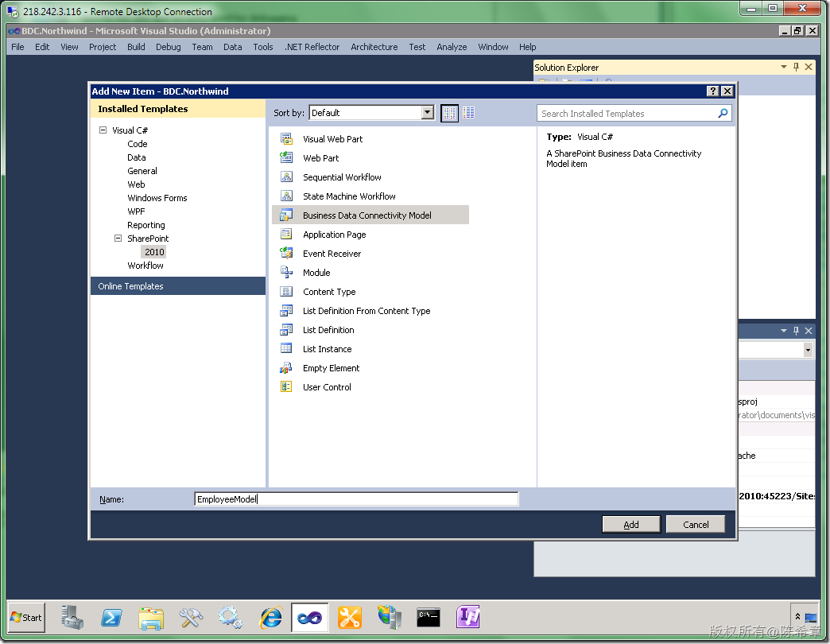Click the search magnifier icon
The width and height of the screenshot is (830, 644).
[x=723, y=113]
